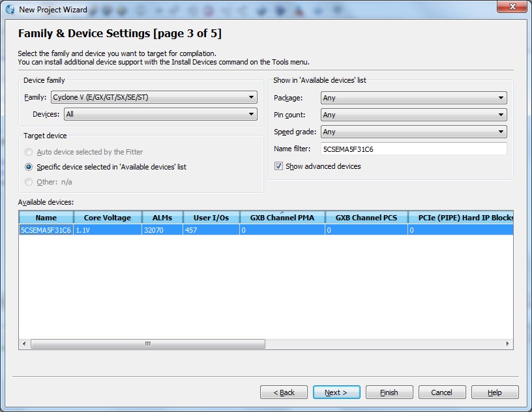532x412 pixels.
Task: Click the Name column header
Action: click(x=44, y=217)
